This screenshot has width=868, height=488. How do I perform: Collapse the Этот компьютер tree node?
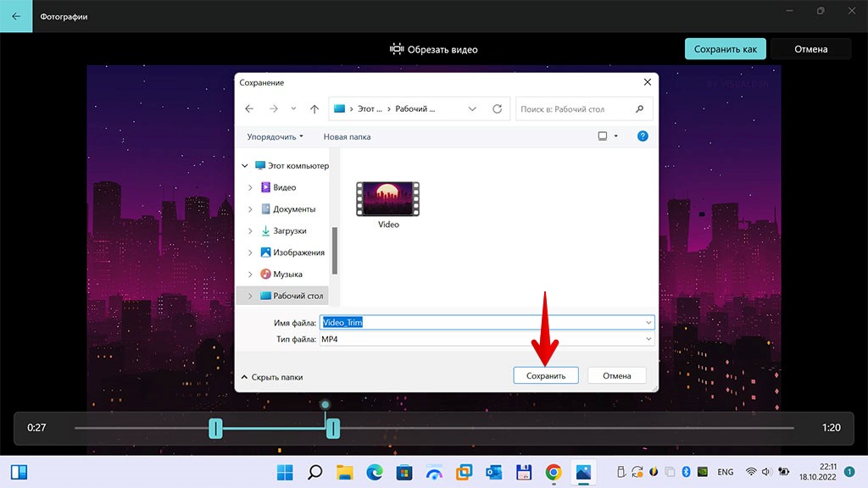coord(246,166)
